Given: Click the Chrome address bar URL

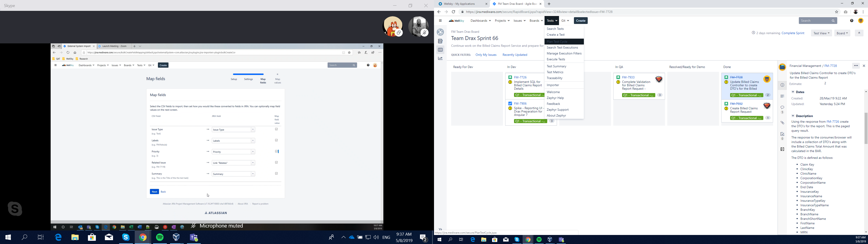Looking at the screenshot, I should click(539, 12).
